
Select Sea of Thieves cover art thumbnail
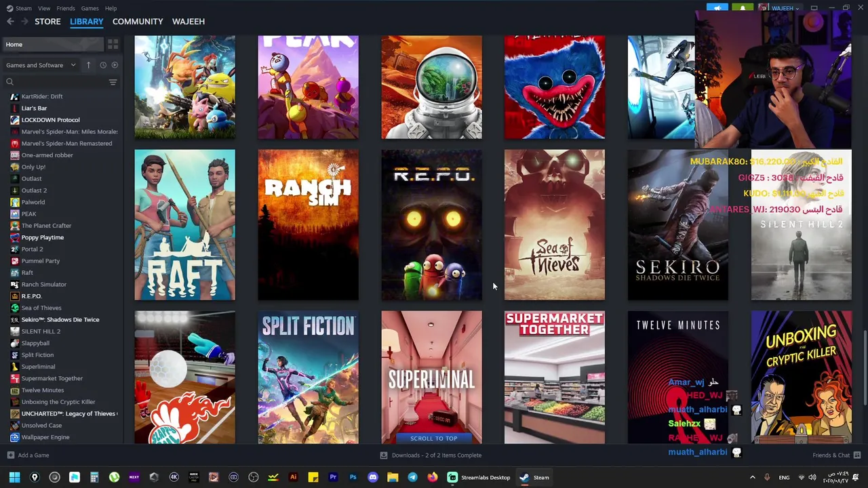click(555, 225)
